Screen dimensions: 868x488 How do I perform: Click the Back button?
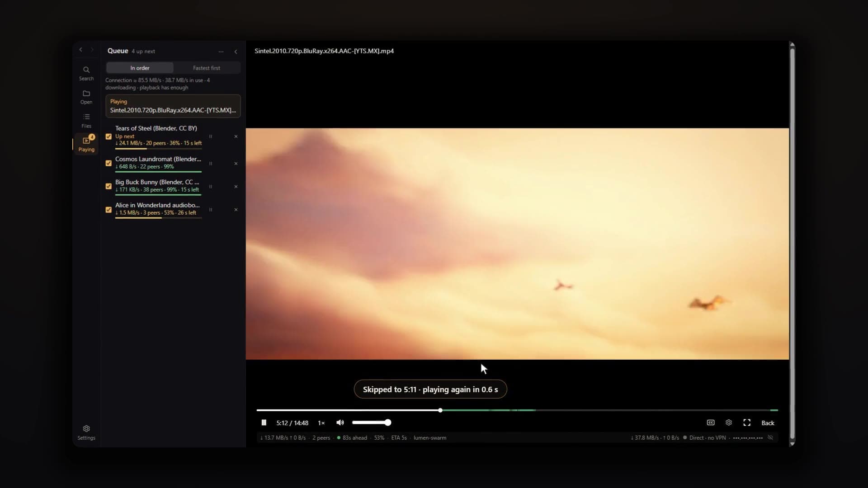click(x=768, y=423)
